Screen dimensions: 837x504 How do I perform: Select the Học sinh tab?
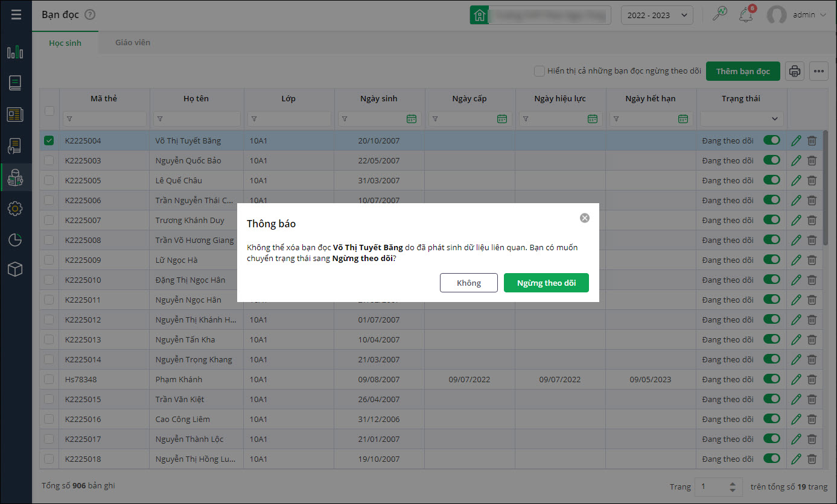coord(65,43)
